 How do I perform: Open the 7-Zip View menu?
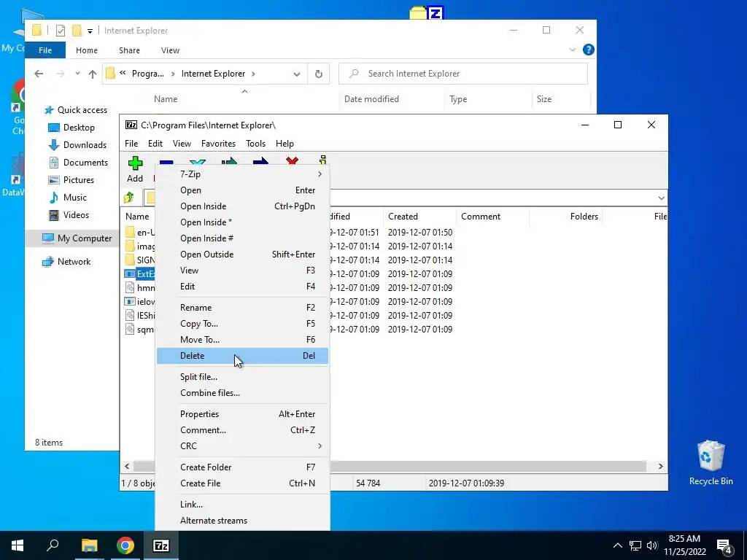click(x=182, y=144)
